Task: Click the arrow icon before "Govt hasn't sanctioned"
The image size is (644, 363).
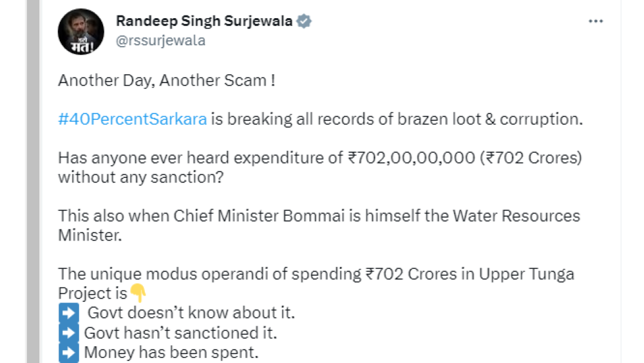Action: click(68, 333)
